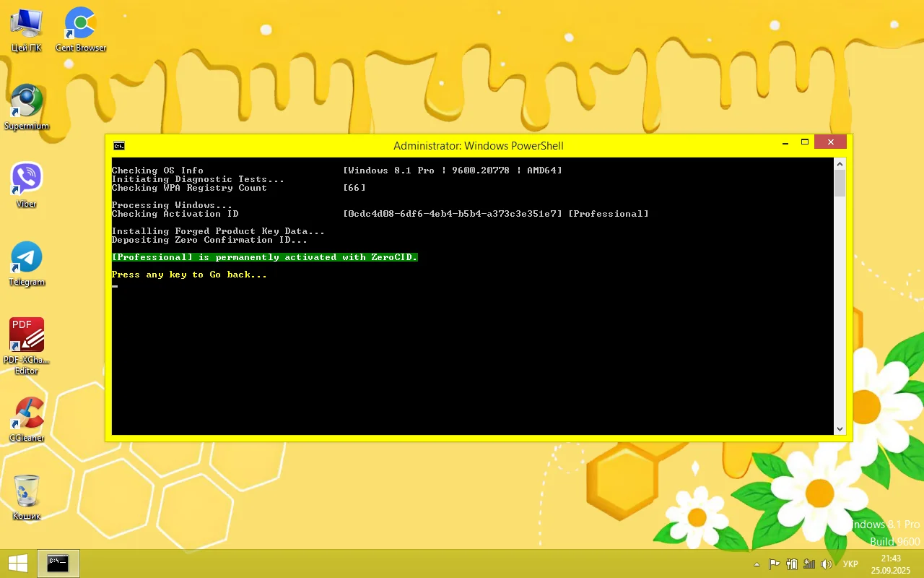The width and height of the screenshot is (924, 578).
Task: Show hidden tray icons arrow
Action: [757, 564]
